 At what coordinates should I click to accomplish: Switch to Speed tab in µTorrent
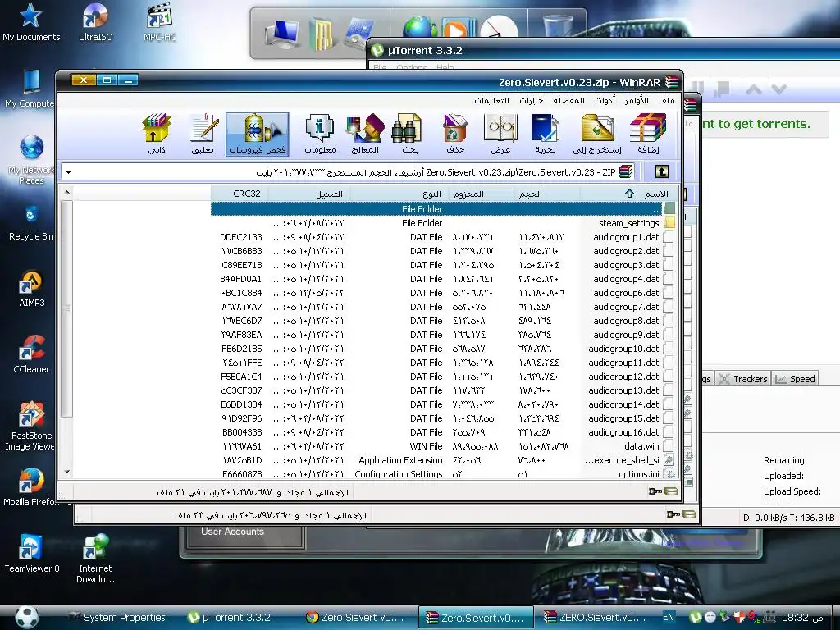coord(796,379)
